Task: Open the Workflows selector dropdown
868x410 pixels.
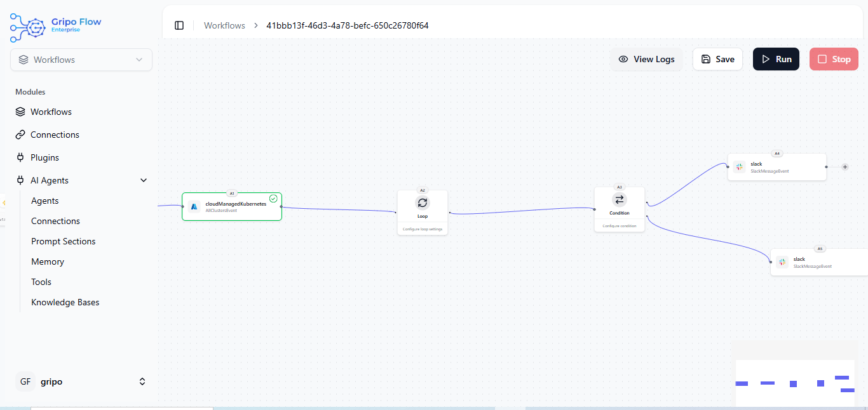Action: coord(81,60)
